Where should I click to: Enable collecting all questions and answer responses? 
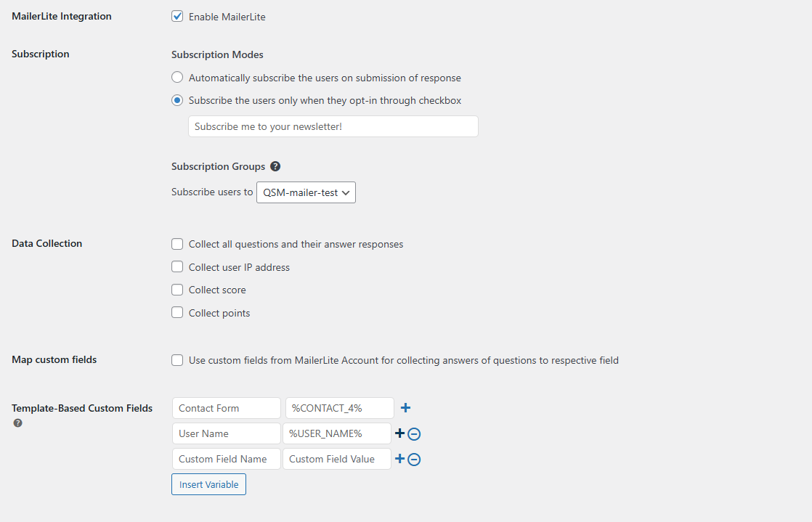click(x=177, y=244)
